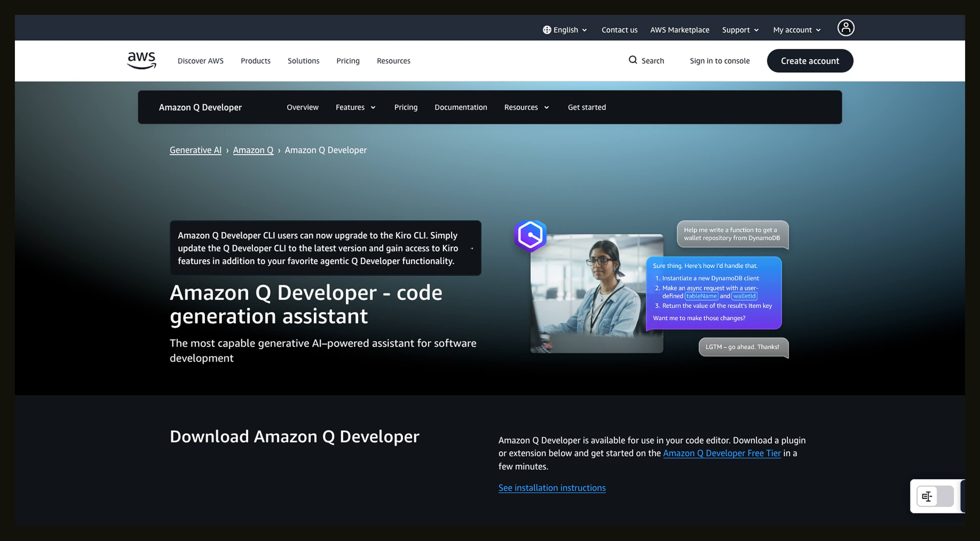This screenshot has width=980, height=541.
Task: Click the tableName code tag
Action: (x=702, y=296)
